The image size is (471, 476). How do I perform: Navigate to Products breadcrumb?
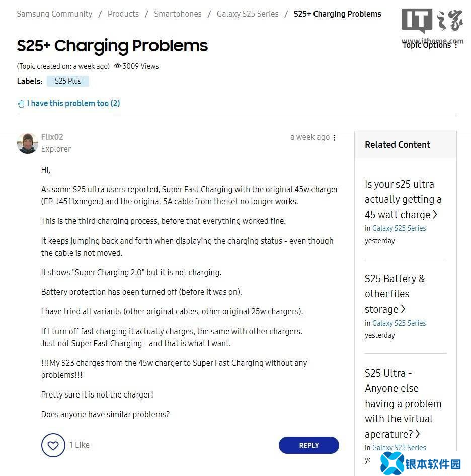(123, 14)
